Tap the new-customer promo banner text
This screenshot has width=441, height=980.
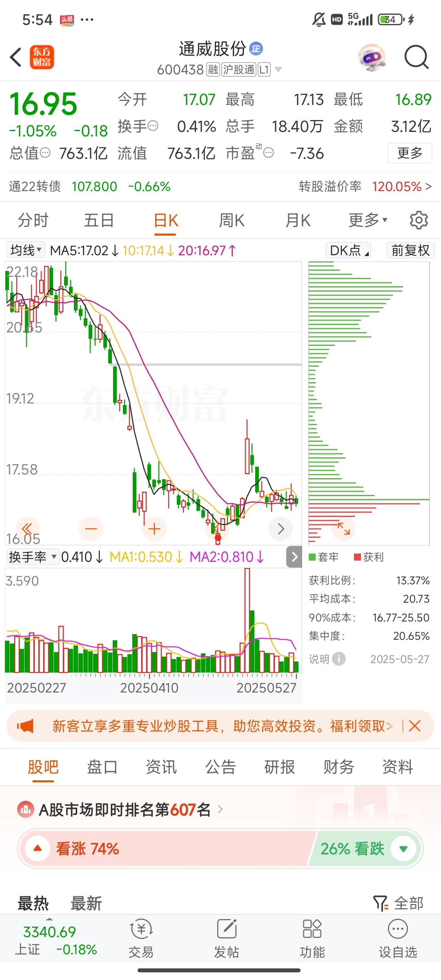point(223,726)
